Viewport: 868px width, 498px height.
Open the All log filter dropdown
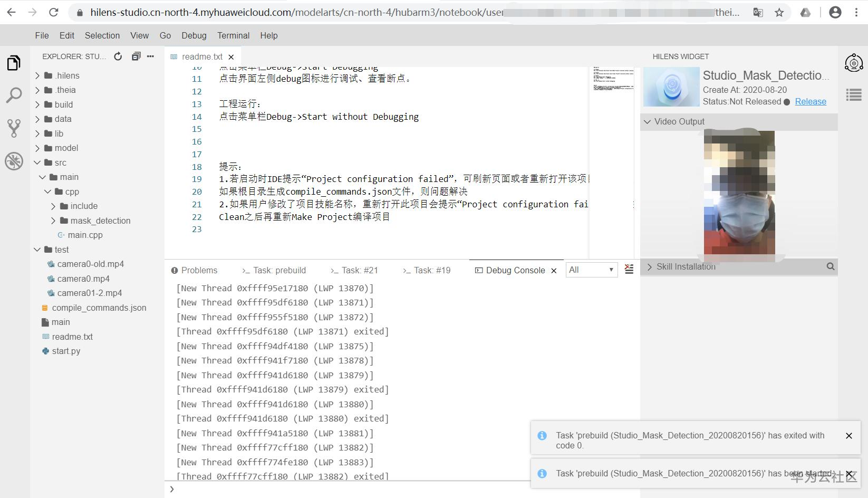coord(591,270)
